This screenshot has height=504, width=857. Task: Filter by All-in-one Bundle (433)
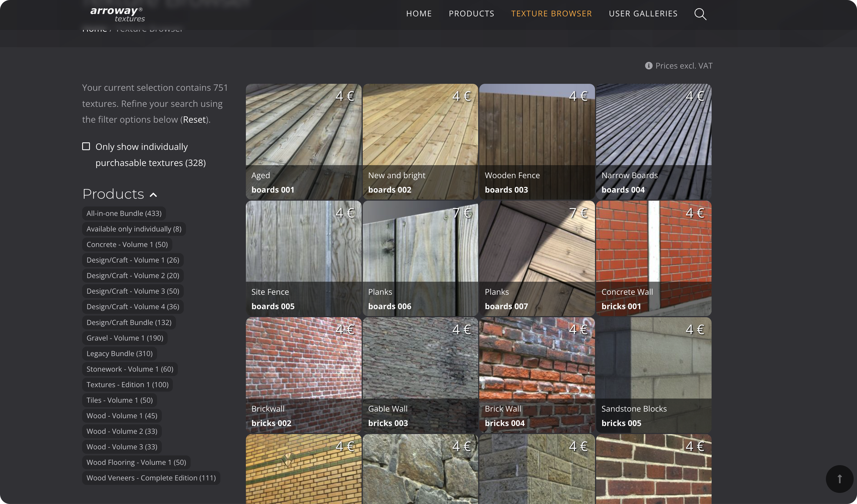point(124,213)
